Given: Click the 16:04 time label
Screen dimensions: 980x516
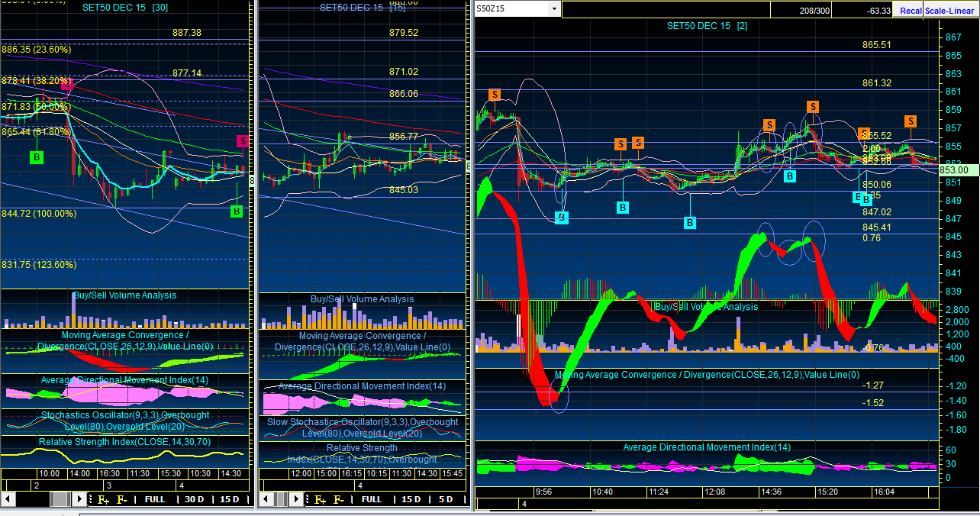Looking at the screenshot, I should 884,492.
